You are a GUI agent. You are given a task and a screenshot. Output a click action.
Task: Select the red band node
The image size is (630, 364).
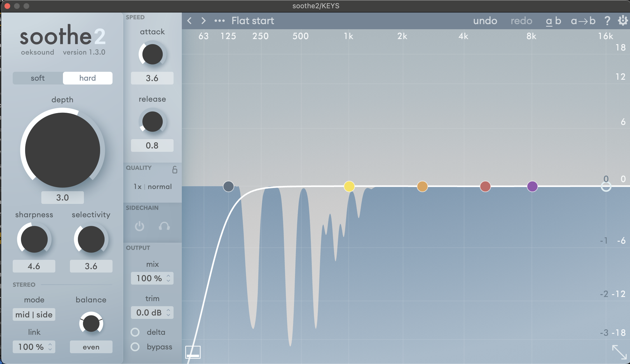click(485, 186)
